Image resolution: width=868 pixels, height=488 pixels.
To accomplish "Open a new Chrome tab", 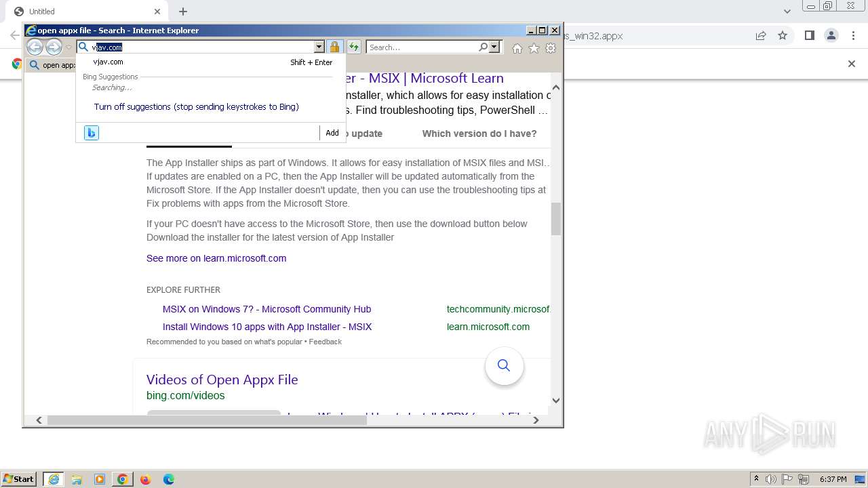I will tap(183, 12).
